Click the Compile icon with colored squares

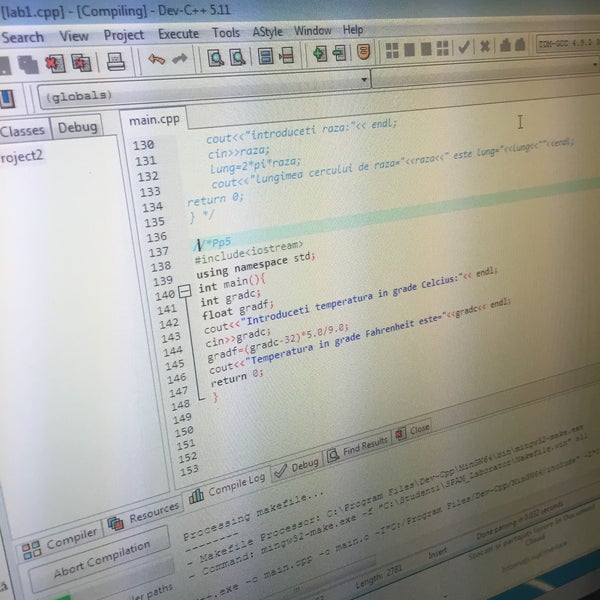(x=393, y=50)
